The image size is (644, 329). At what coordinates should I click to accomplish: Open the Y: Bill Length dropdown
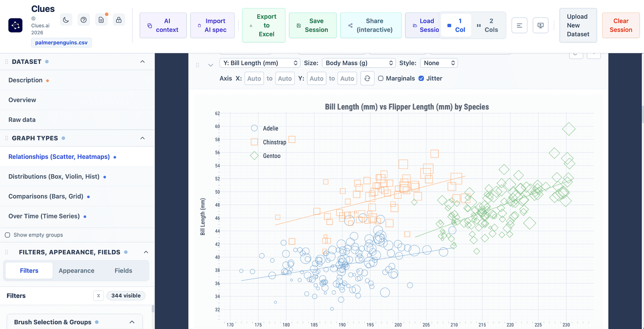[x=260, y=63]
